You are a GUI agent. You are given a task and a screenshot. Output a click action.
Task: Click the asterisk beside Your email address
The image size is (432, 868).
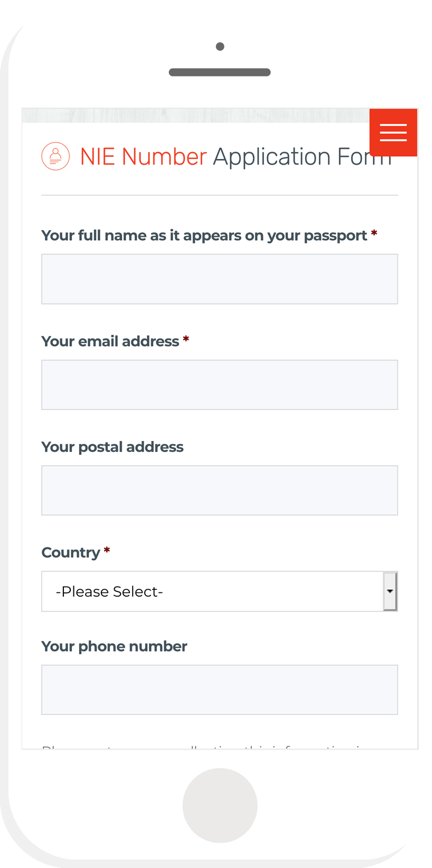pos(186,339)
